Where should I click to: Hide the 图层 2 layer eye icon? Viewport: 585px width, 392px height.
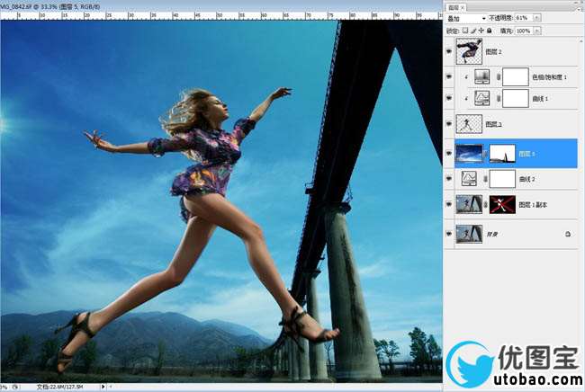pyautogui.click(x=450, y=51)
